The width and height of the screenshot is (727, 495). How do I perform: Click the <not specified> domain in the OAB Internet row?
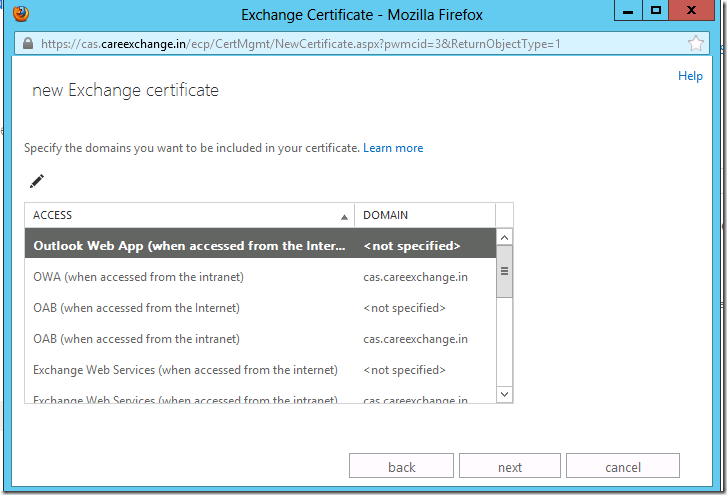click(x=404, y=308)
